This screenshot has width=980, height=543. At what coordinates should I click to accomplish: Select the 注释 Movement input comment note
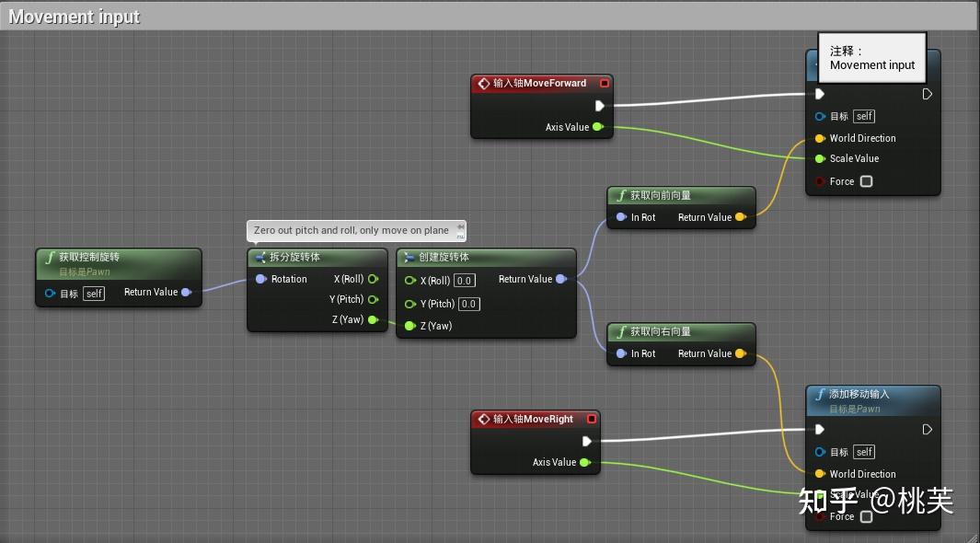tap(870, 57)
